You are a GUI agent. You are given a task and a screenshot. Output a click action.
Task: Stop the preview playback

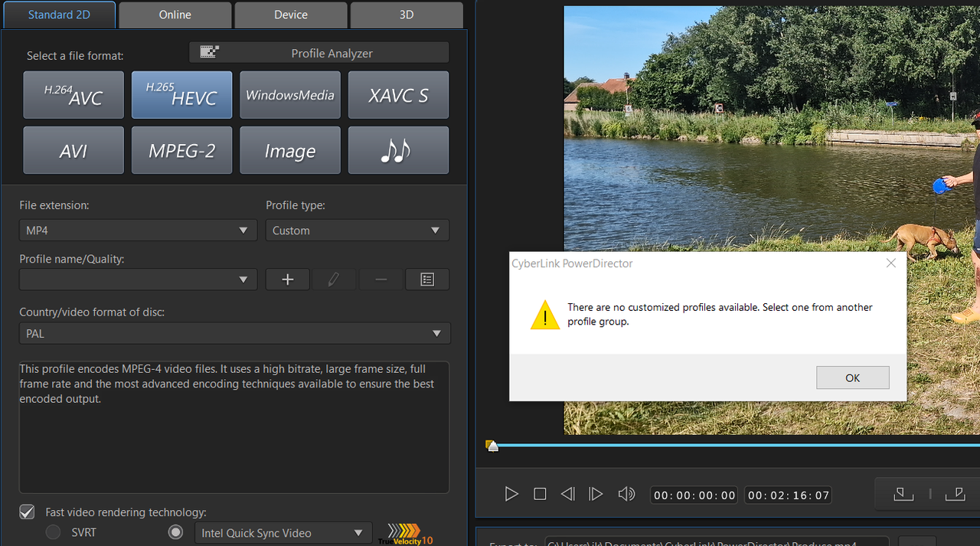point(540,494)
